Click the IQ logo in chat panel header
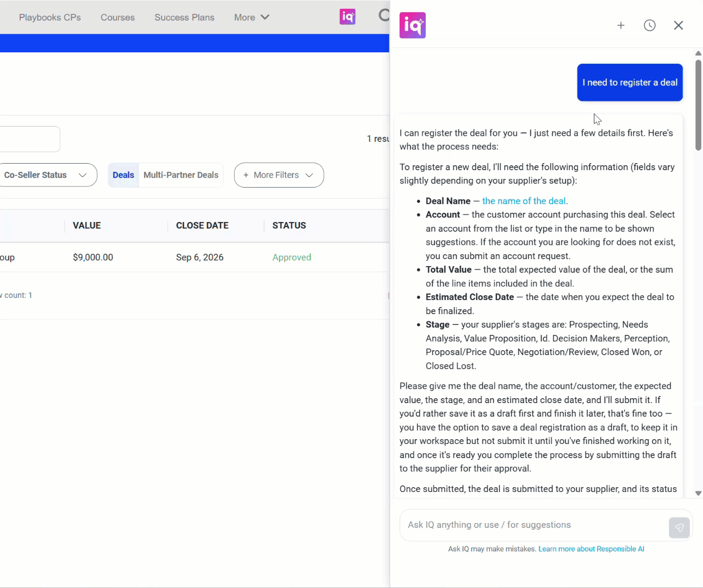 coord(413,25)
